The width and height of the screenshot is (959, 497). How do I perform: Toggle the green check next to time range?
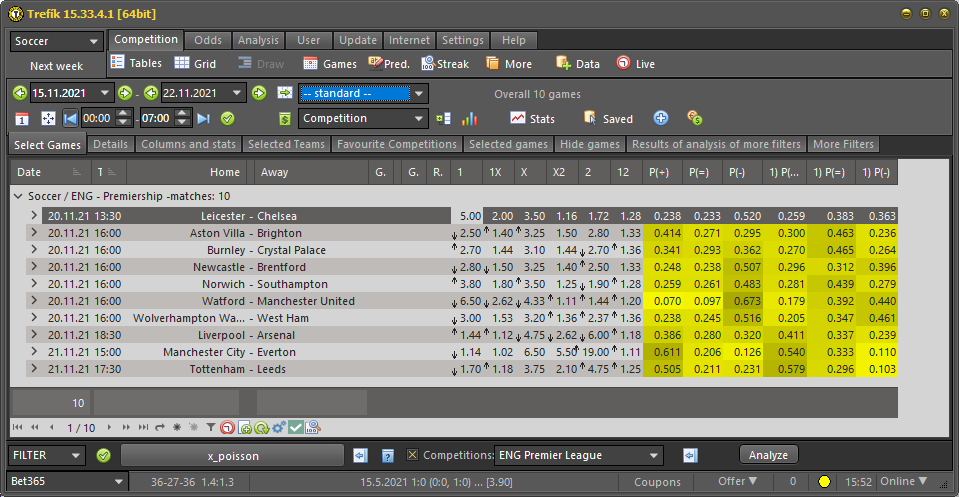coord(228,118)
